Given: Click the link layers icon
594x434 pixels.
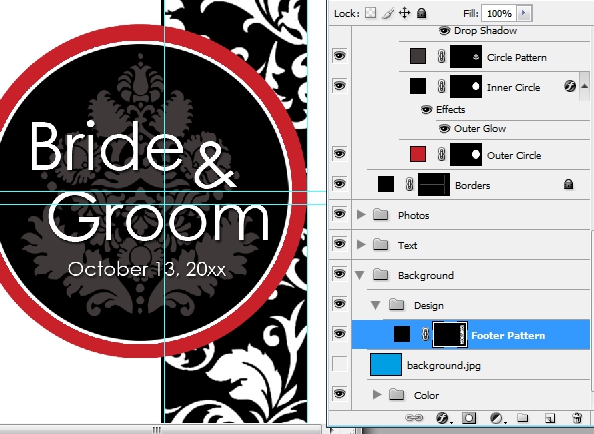Looking at the screenshot, I should pyautogui.click(x=414, y=418).
